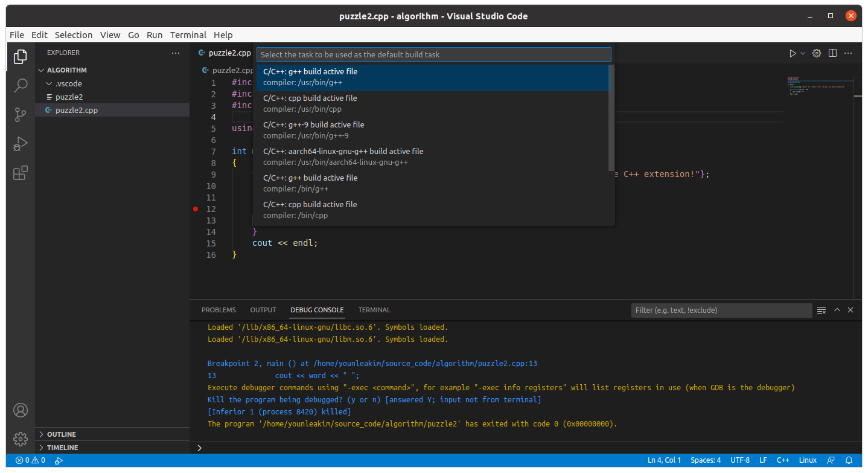This screenshot has height=473, width=868.
Task: Click the debug console command input prompt
Action: click(526, 448)
